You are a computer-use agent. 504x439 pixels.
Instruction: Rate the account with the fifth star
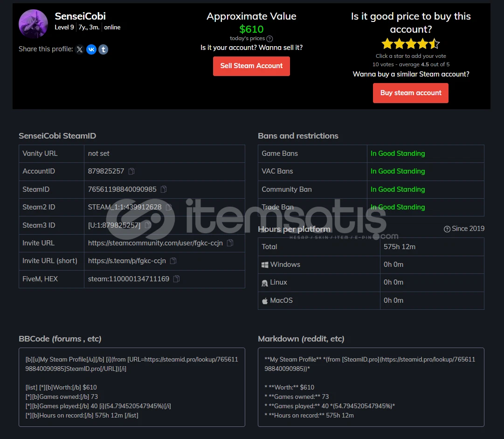(x=435, y=44)
